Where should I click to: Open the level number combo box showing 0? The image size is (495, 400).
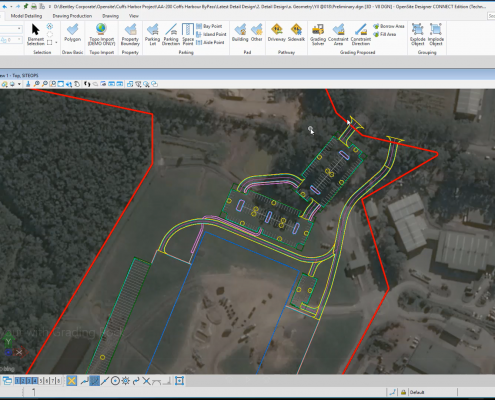pyautogui.click(x=11, y=40)
